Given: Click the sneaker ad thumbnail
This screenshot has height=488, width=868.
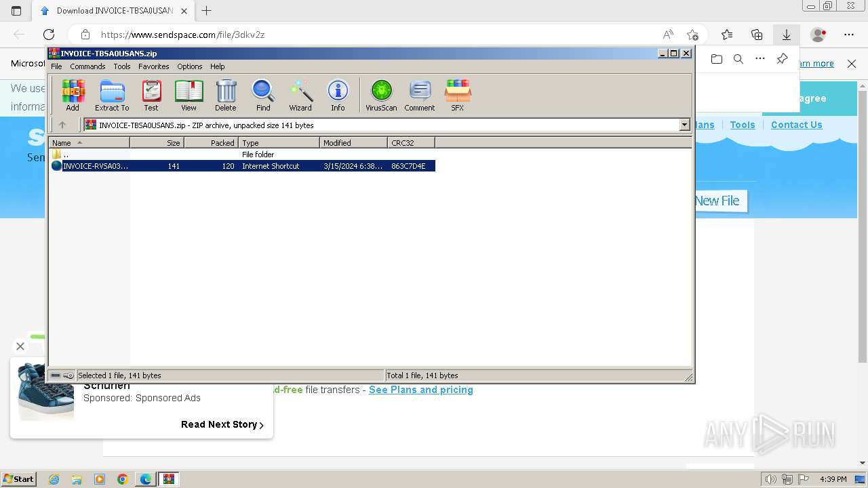Looking at the screenshot, I should click(x=45, y=392).
